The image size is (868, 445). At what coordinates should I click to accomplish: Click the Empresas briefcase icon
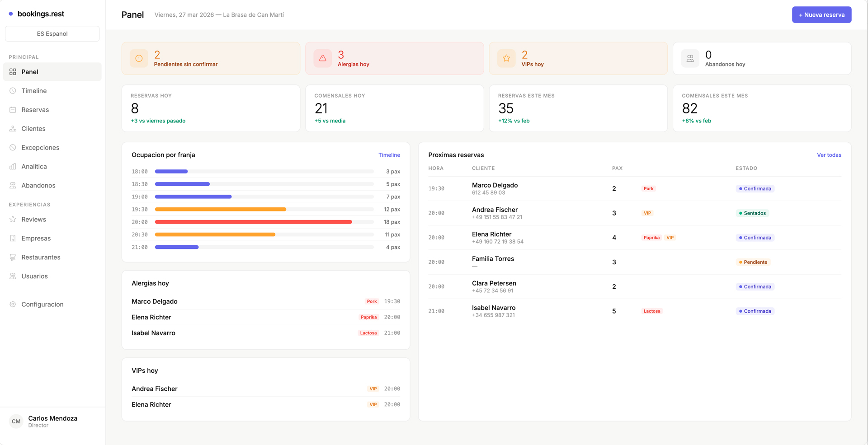point(13,238)
